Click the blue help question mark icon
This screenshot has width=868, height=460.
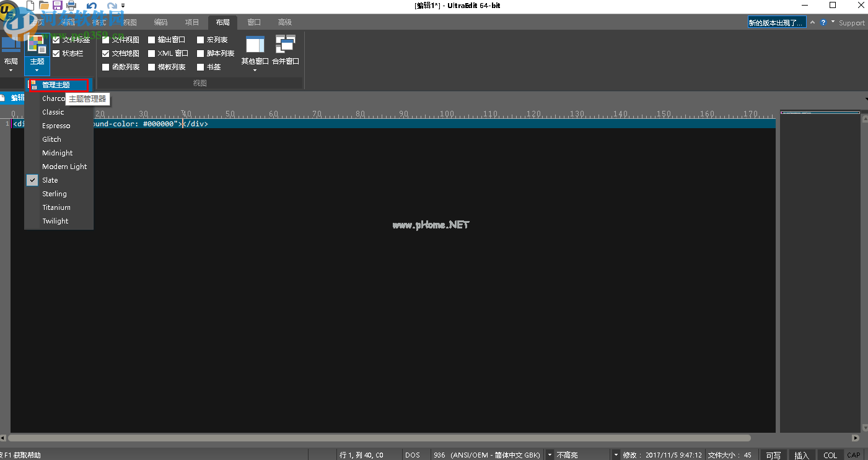(823, 22)
